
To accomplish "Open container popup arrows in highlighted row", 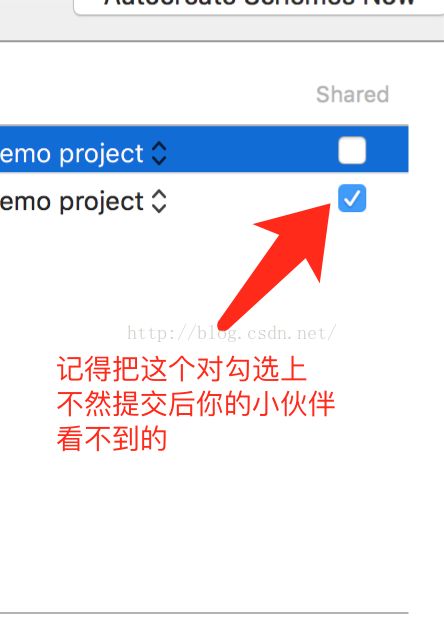I will (159, 154).
